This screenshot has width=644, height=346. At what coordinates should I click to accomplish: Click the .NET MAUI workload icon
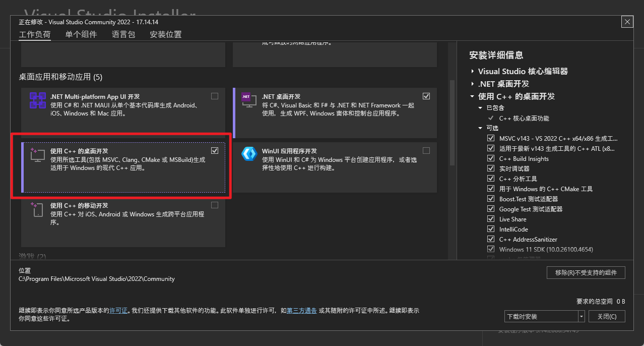point(38,100)
